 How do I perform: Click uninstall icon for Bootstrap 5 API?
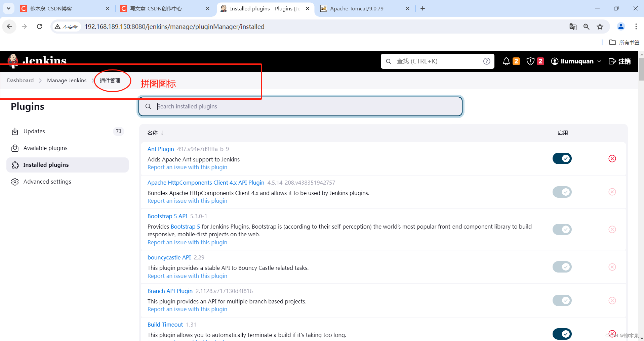[x=612, y=229]
